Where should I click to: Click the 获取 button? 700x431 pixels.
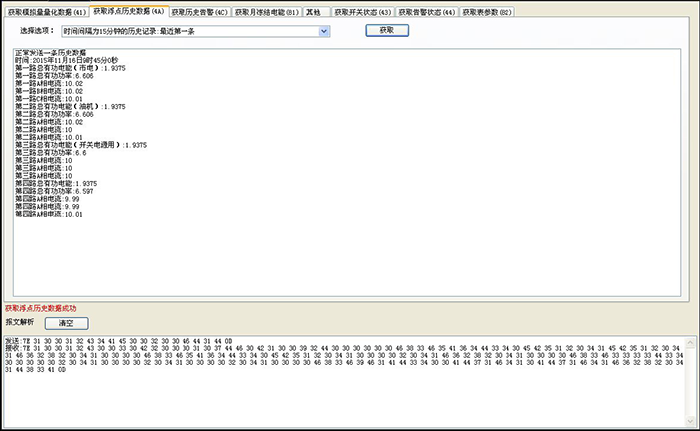tap(387, 30)
